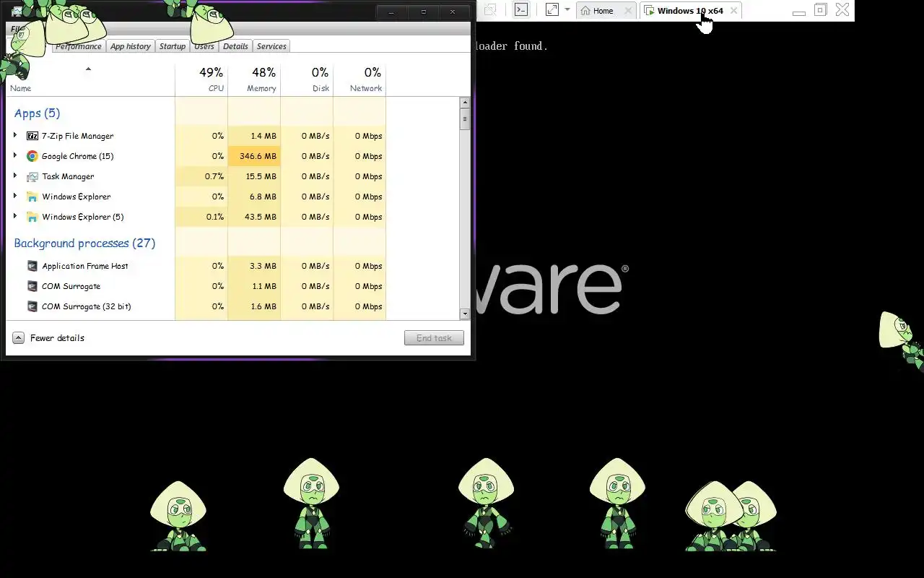Click the 6.8 MB memory cell
The image size is (924, 578).
(254, 197)
